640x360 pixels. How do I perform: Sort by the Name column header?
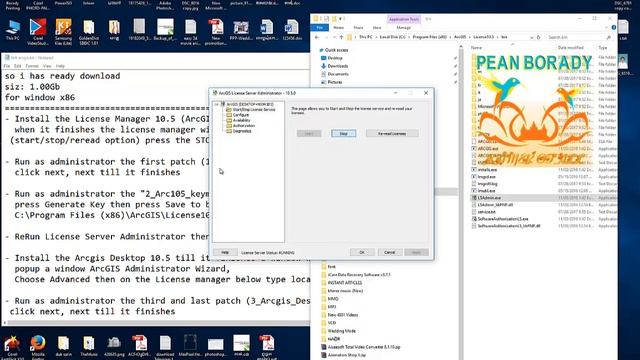476,48
